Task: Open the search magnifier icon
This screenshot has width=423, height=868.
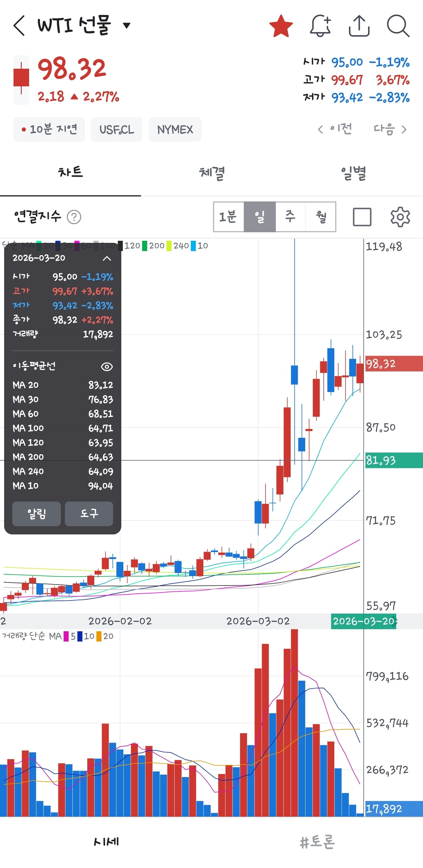Action: (398, 26)
